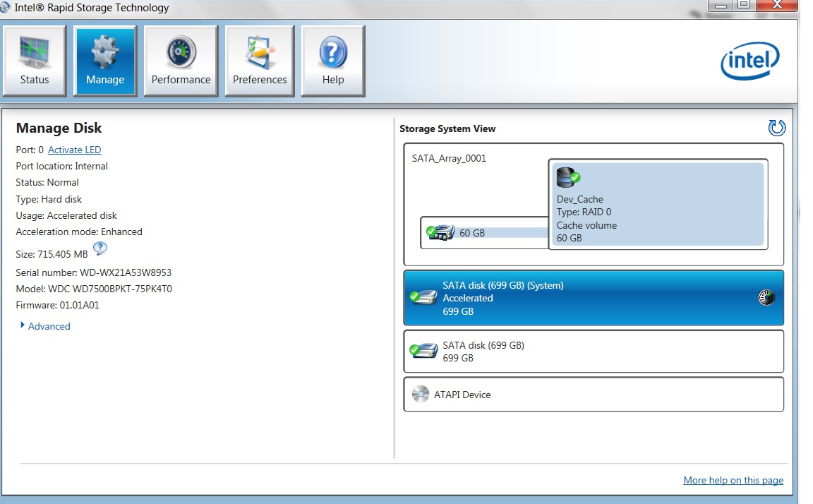The height and width of the screenshot is (504, 813).
Task: Click the Activate LED link
Action: click(75, 150)
